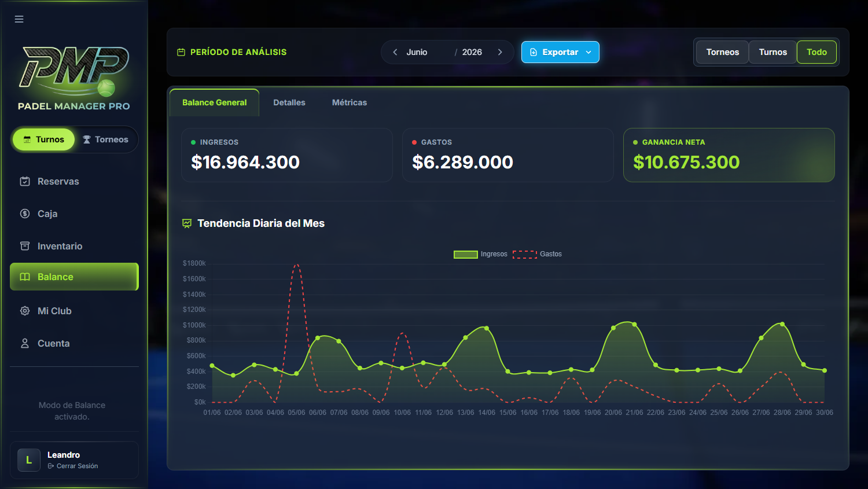Screen dimensions: 868x489
Task: Go to previous month arrow
Action: [395, 52]
